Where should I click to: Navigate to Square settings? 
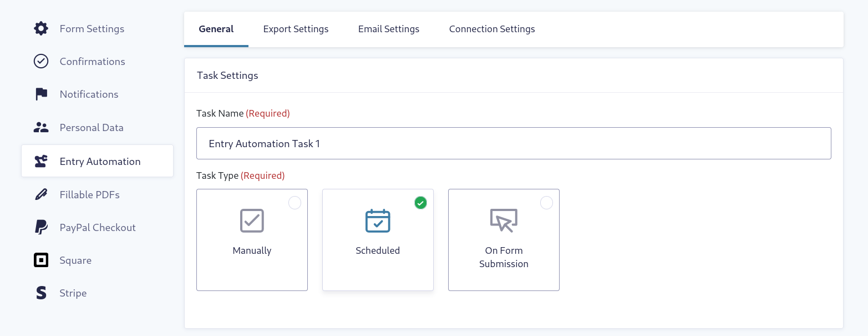75,260
